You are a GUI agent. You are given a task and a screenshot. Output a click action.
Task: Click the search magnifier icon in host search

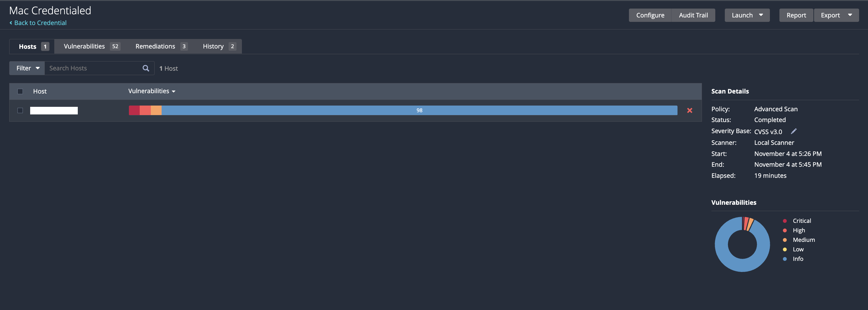145,68
